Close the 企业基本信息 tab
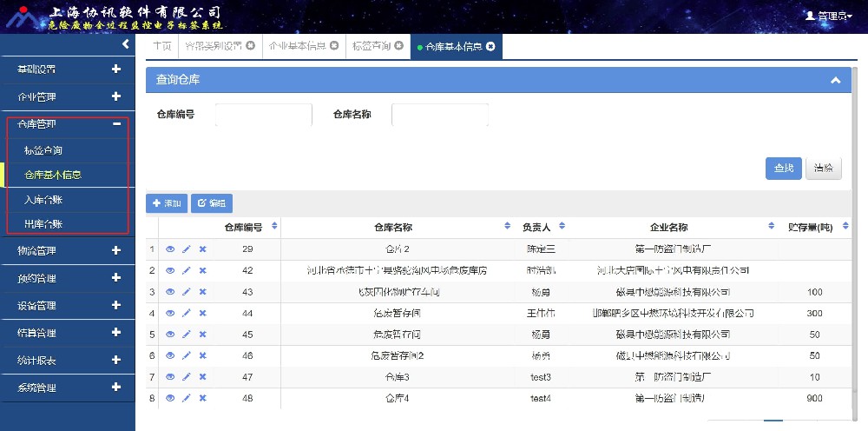 tap(334, 46)
